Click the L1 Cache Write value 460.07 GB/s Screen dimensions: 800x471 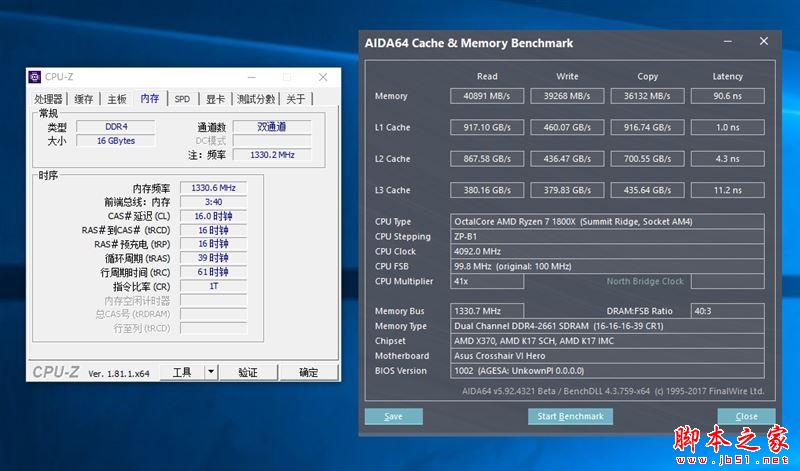(567, 127)
